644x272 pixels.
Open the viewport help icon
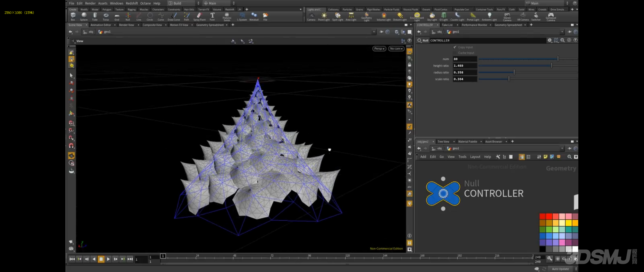click(x=410, y=41)
